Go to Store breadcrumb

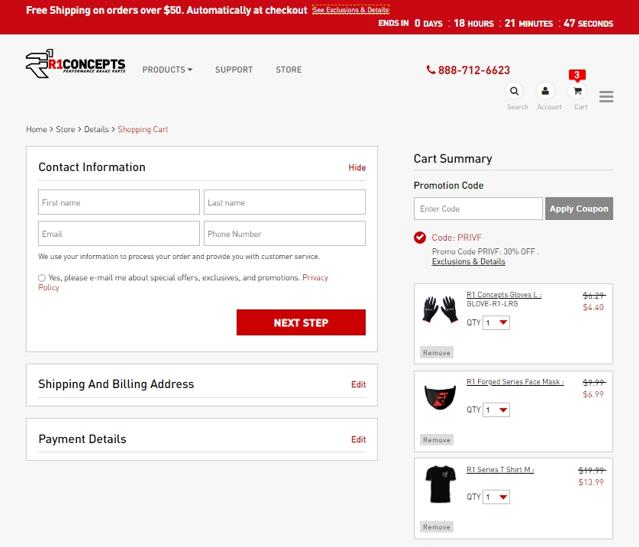(65, 129)
